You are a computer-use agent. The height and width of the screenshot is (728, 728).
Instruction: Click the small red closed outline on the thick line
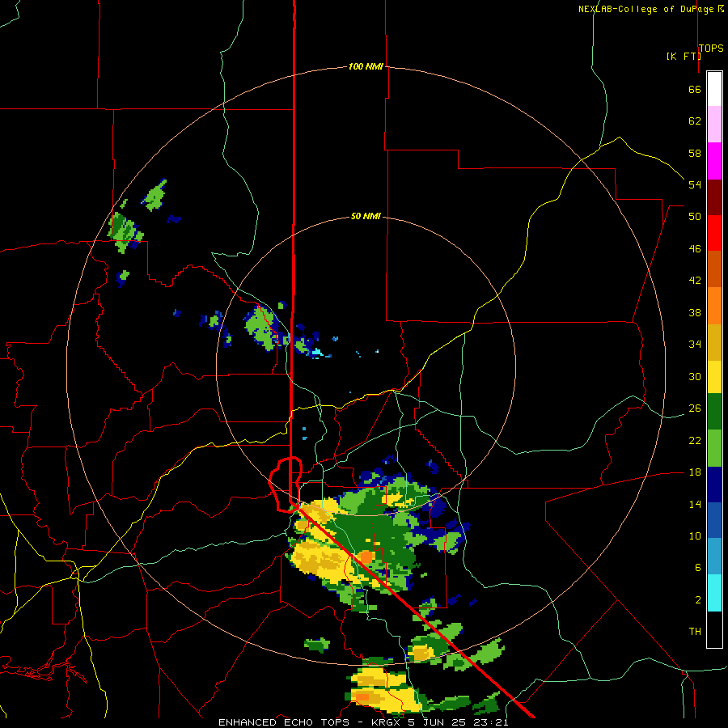pos(286,485)
